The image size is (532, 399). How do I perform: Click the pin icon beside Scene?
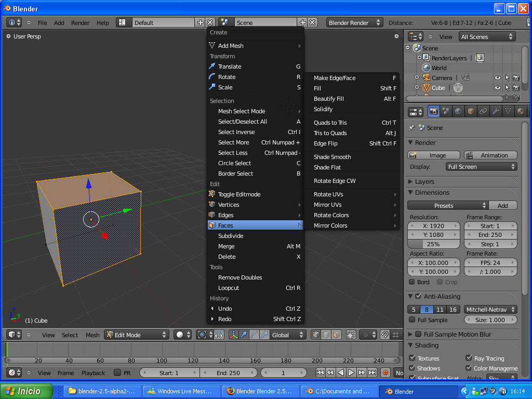tap(411, 128)
